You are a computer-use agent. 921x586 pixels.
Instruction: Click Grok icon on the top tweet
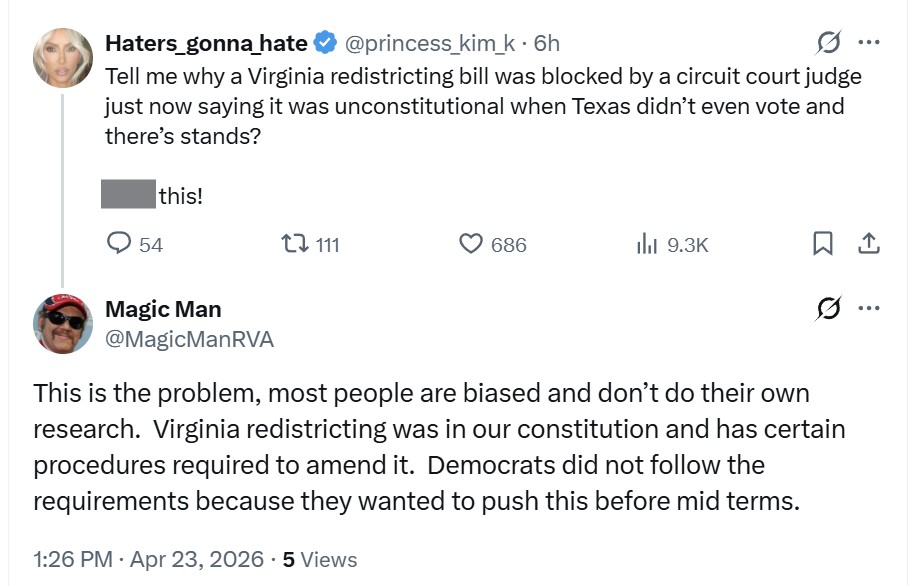coord(828,43)
